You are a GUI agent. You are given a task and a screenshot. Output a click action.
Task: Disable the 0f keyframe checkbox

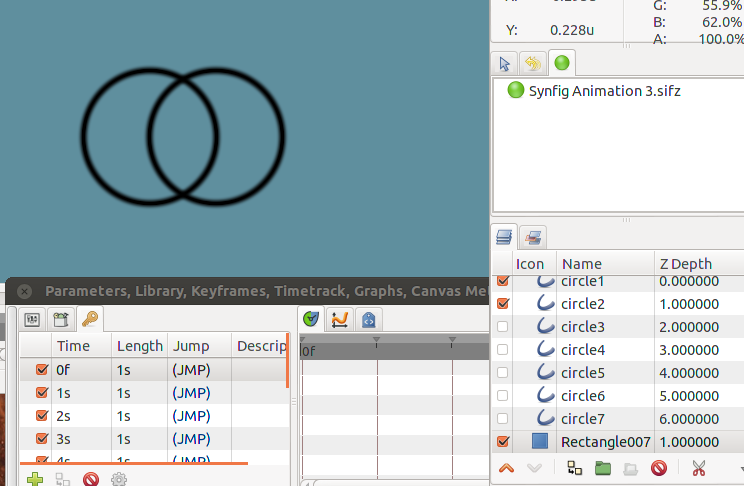pos(42,369)
